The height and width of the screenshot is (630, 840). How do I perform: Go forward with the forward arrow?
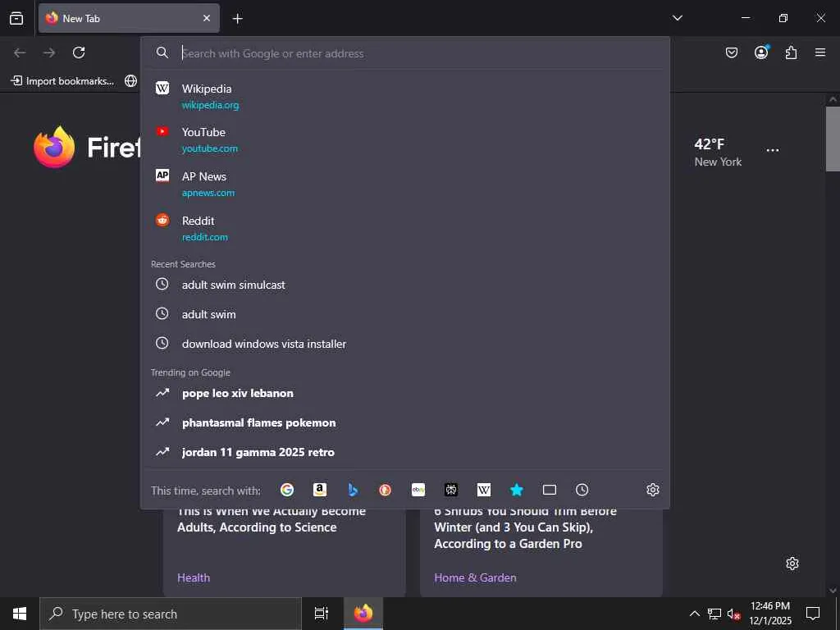[x=49, y=52]
